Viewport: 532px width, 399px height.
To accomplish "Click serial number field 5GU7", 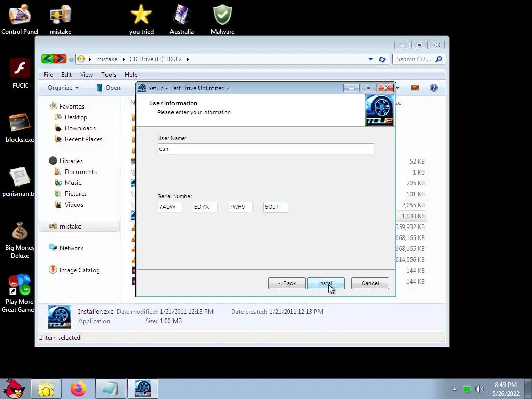I will tap(275, 207).
